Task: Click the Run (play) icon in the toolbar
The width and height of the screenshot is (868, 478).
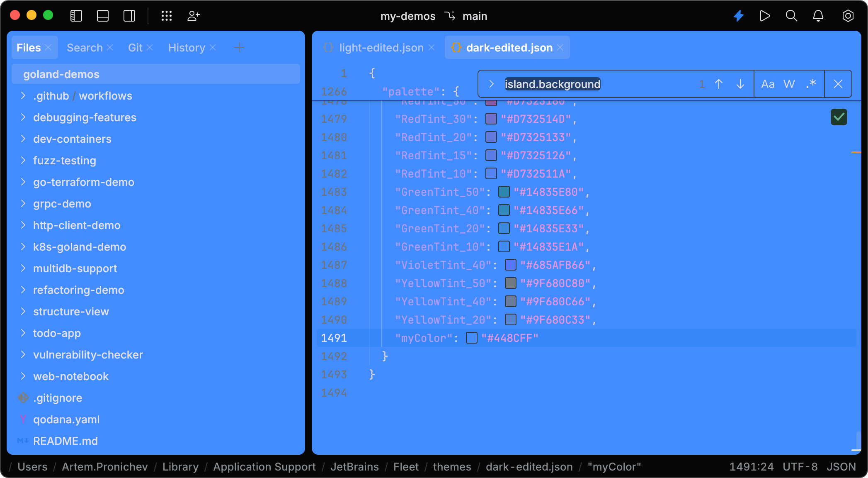Action: [x=765, y=16]
